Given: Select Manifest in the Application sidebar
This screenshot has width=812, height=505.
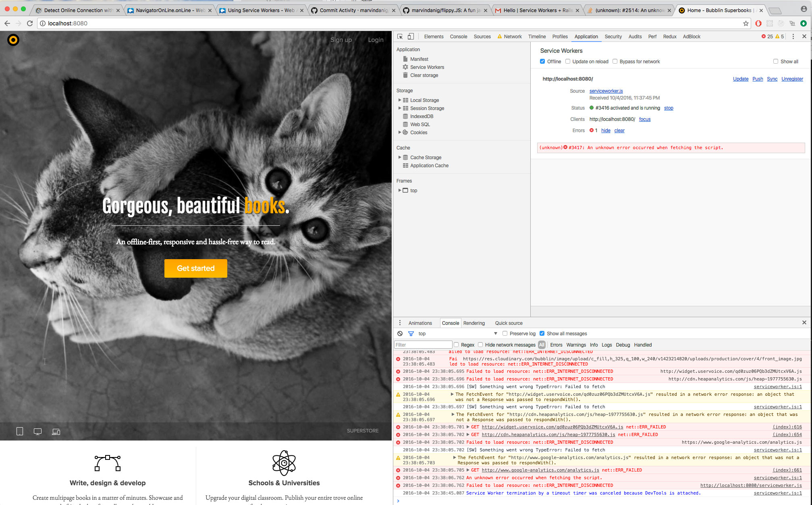Looking at the screenshot, I should [419, 59].
